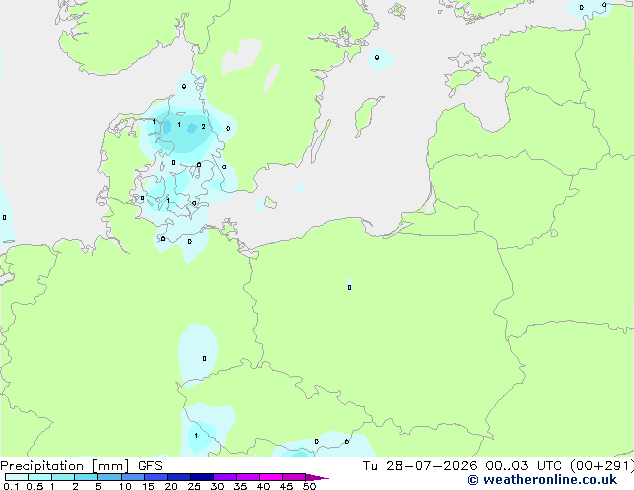Click the '25' label under the legend
The width and height of the screenshot is (634, 490).
(194, 486)
